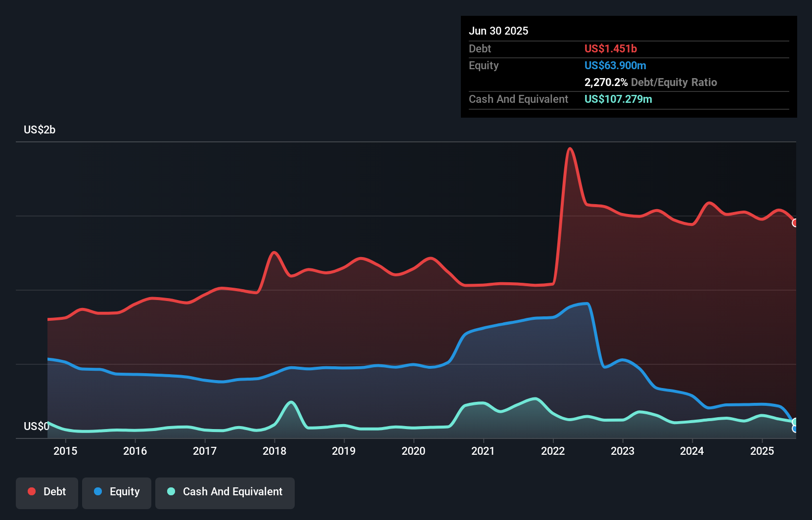The height and width of the screenshot is (520, 812).
Task: Open details for the Debt/Equity Ratio row
Action: pyautogui.click(x=651, y=82)
